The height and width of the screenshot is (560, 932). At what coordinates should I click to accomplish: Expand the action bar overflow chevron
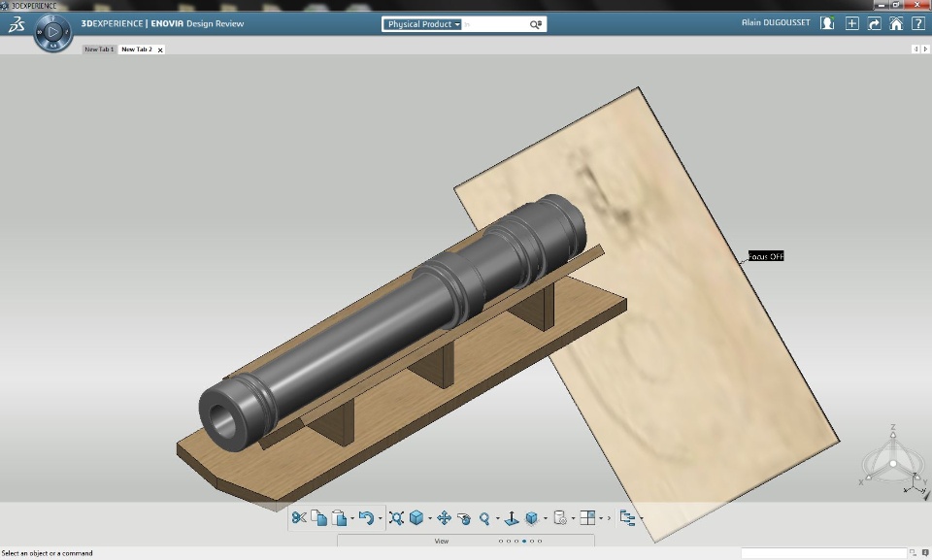click(x=609, y=518)
